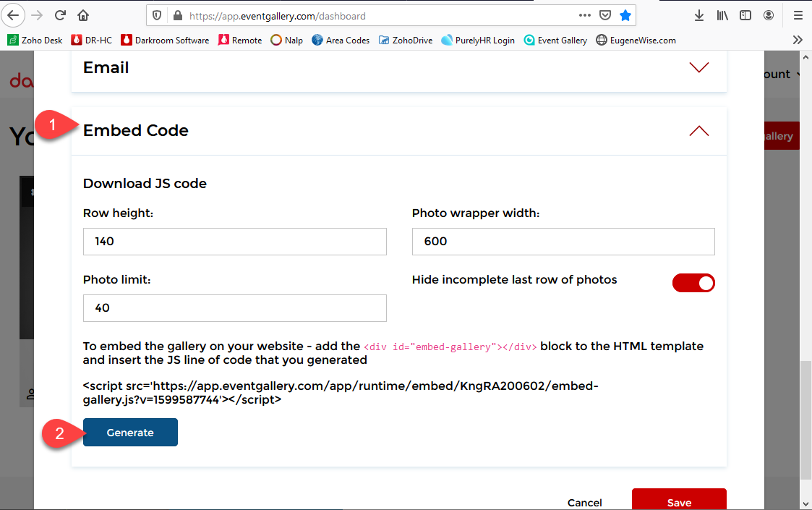The width and height of the screenshot is (812, 510).
Task: Focus the Photo wrapper width field
Action: coord(563,242)
